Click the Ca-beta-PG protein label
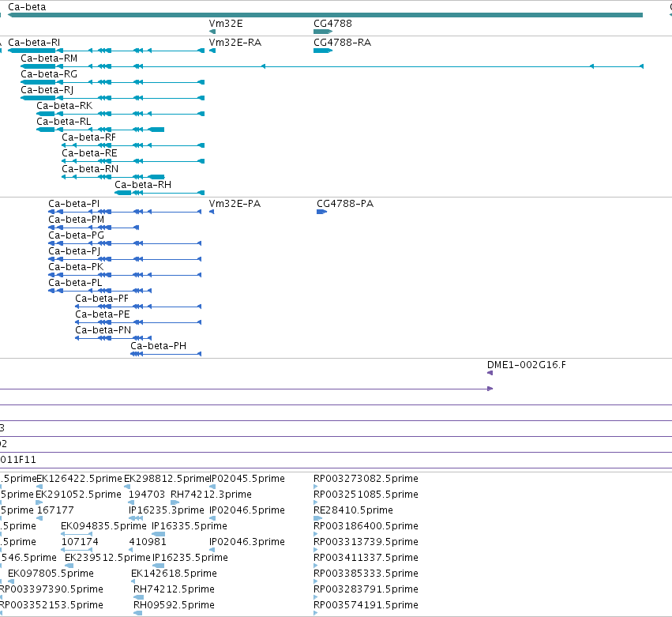Image resolution: width=672 pixels, height=617 pixels. pyautogui.click(x=77, y=235)
